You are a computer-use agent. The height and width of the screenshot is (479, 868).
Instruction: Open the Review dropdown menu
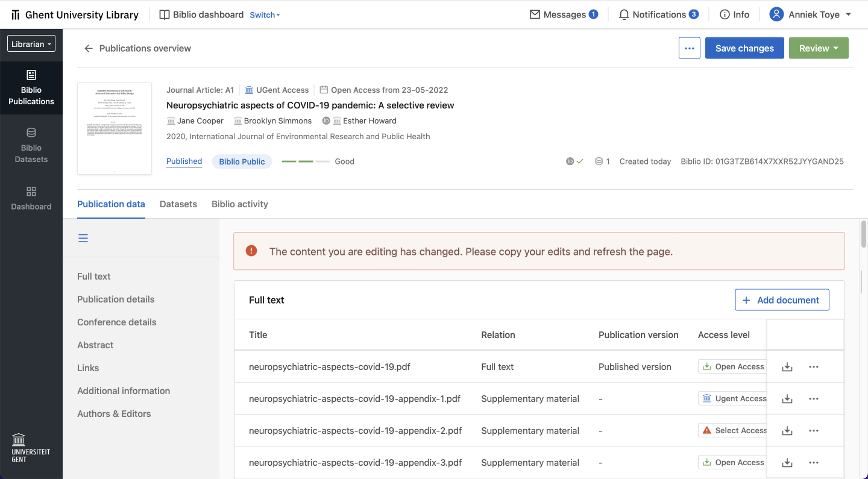pyautogui.click(x=818, y=48)
